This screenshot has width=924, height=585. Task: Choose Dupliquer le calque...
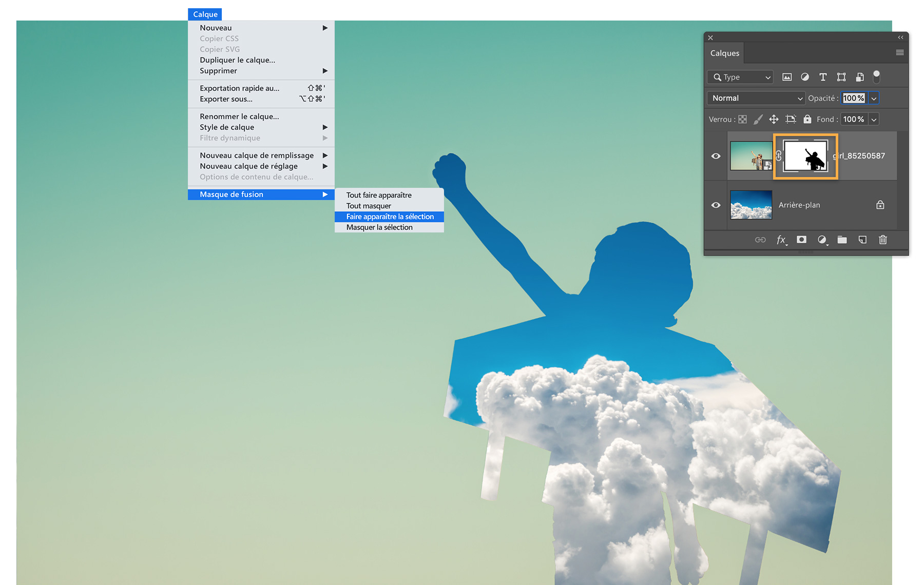261,60
